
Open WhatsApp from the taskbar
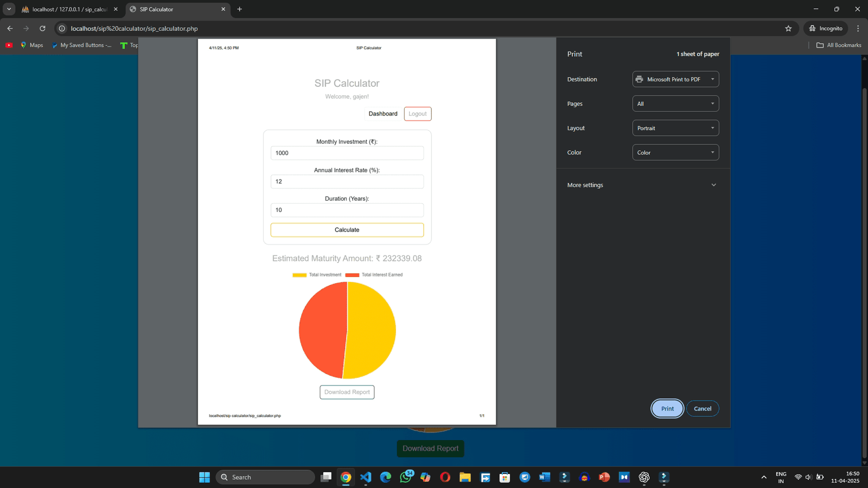(x=405, y=477)
